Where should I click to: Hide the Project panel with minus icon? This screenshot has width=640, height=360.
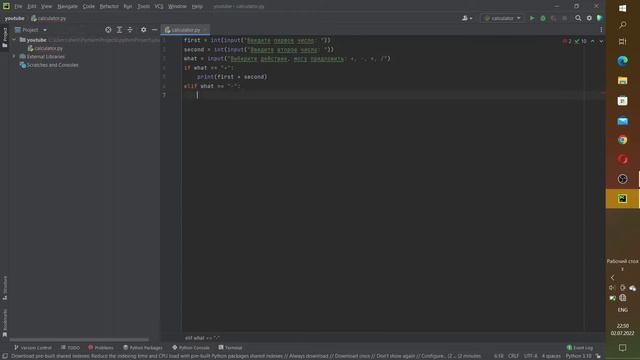tap(154, 30)
